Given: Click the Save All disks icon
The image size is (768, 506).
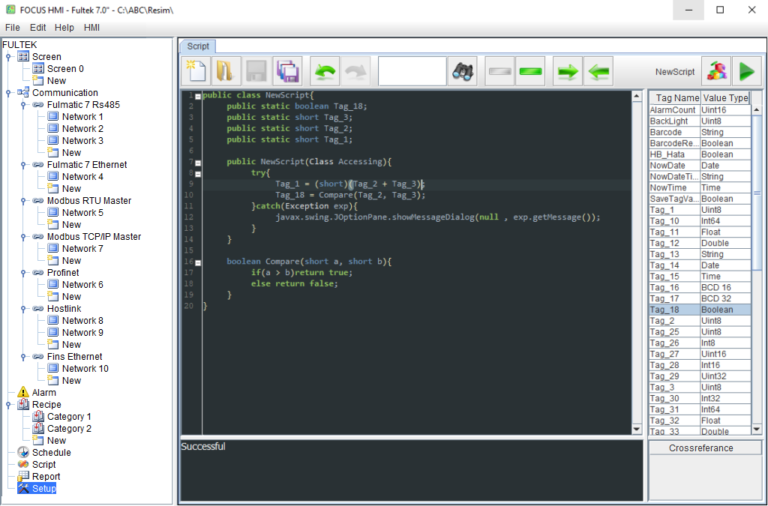Looking at the screenshot, I should click(288, 71).
